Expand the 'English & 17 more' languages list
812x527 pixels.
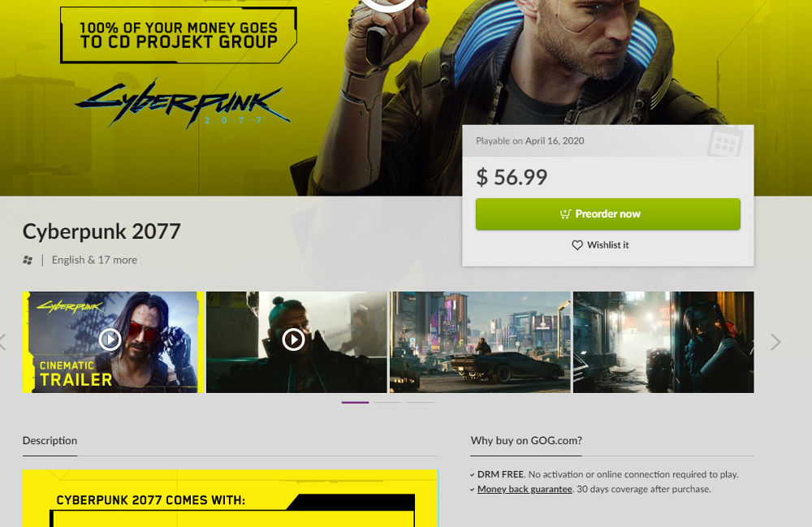point(94,260)
